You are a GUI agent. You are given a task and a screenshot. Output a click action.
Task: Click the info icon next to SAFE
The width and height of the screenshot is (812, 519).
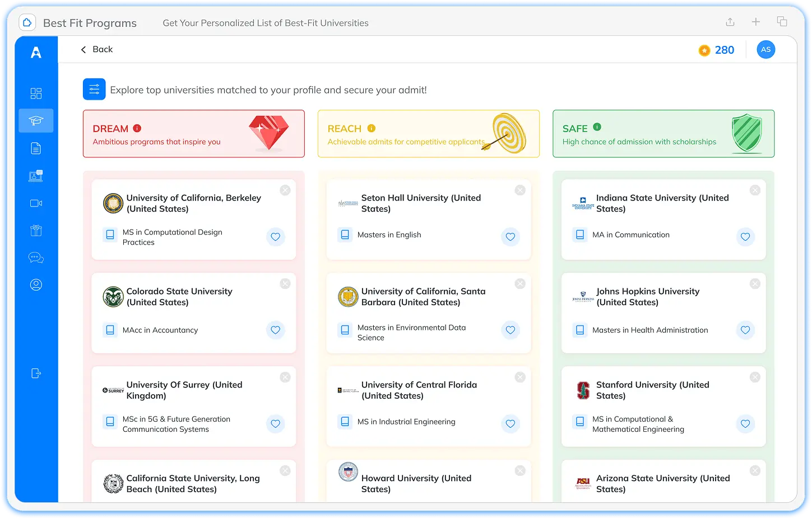click(597, 128)
